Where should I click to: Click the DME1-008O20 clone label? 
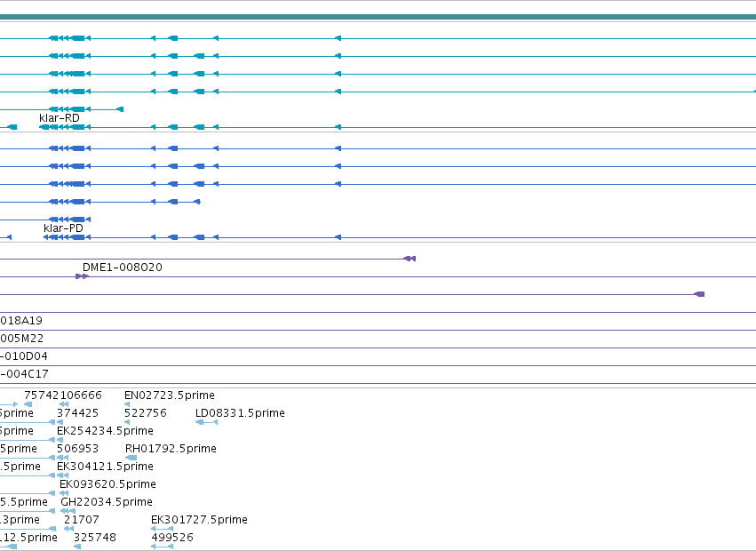point(123,268)
